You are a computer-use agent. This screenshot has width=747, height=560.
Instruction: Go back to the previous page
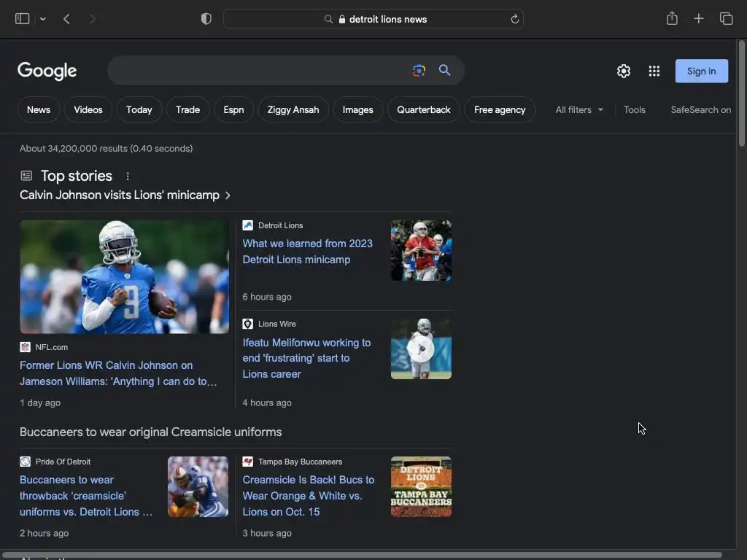pyautogui.click(x=66, y=19)
